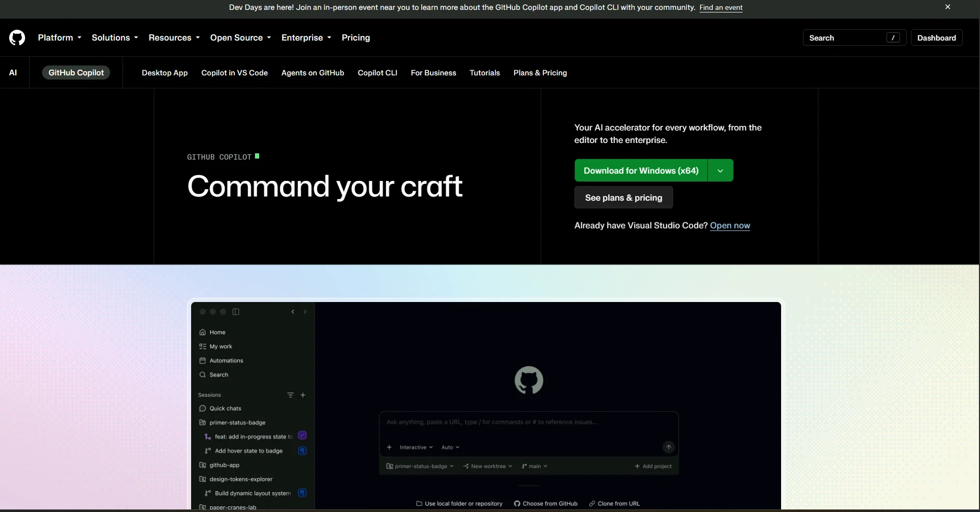
Task: Open the Platform dropdown menu
Action: (x=60, y=37)
